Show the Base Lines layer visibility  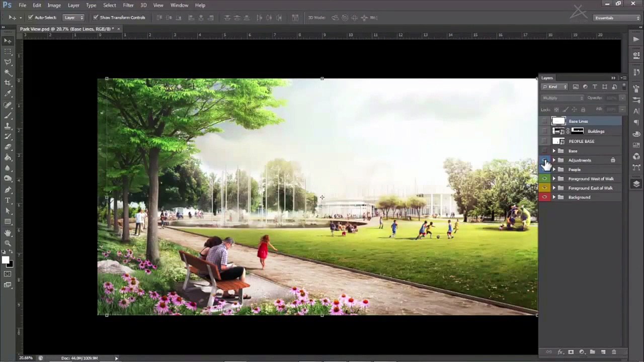545,121
